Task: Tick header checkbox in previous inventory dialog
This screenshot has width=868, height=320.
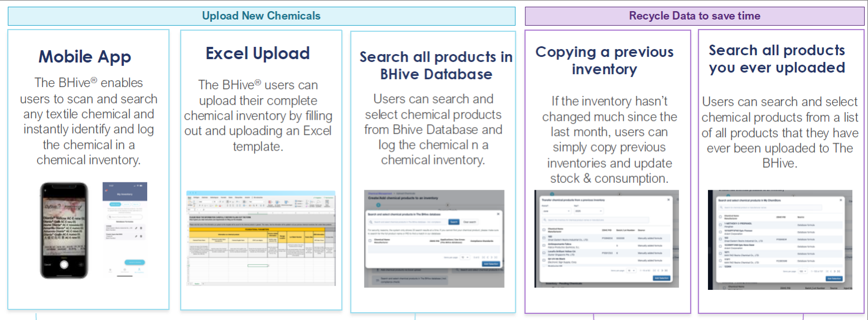Action: pos(544,230)
